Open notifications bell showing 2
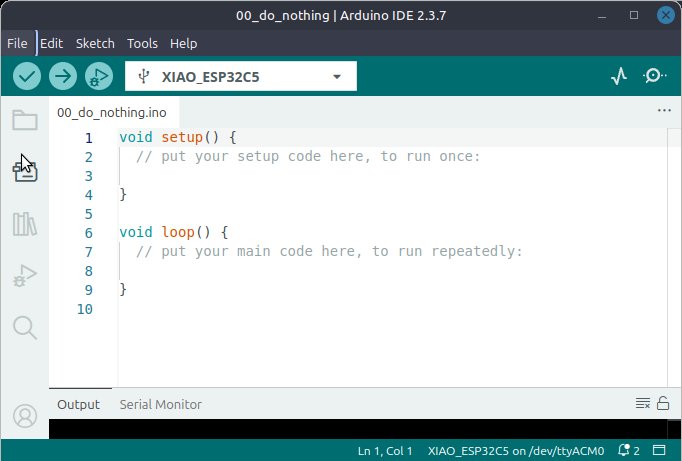The height and width of the screenshot is (461, 682). point(629,450)
